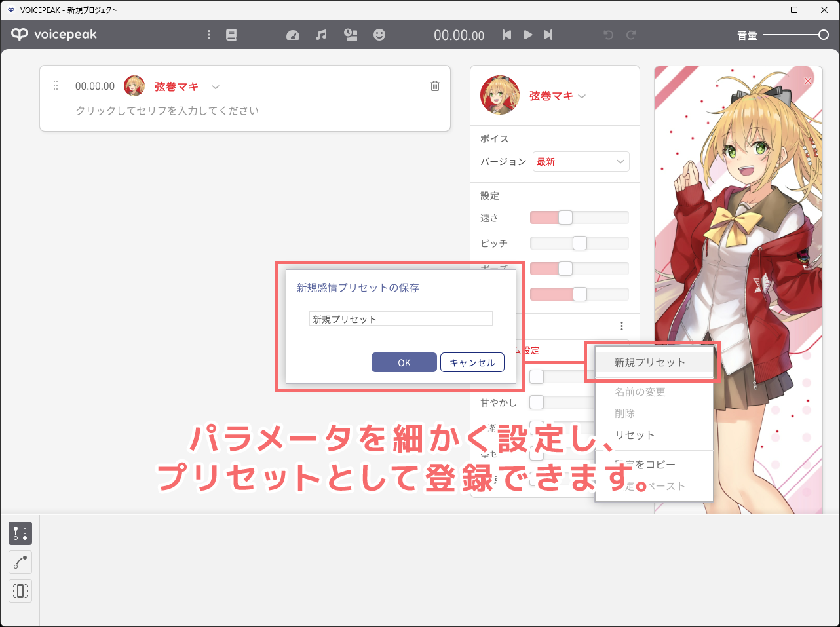Click the large avatar in narrator panel
This screenshot has height=627, width=840.
(x=500, y=95)
